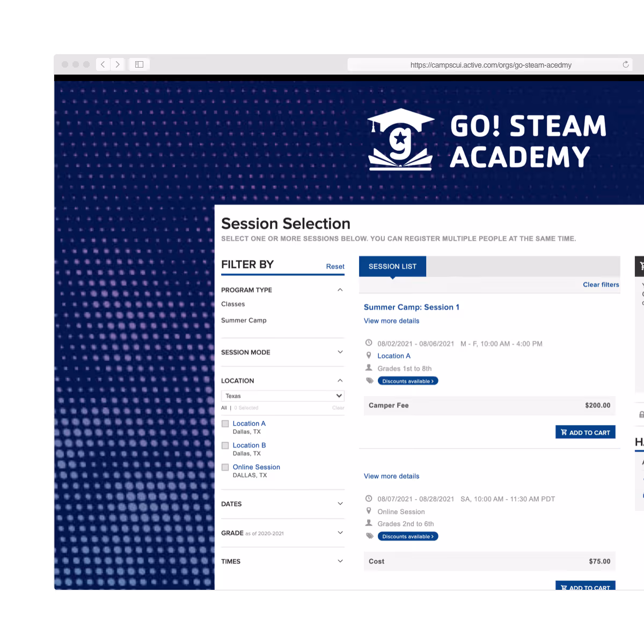The height and width of the screenshot is (644, 644).
Task: Select the Summer Camp program type
Action: pos(244,320)
